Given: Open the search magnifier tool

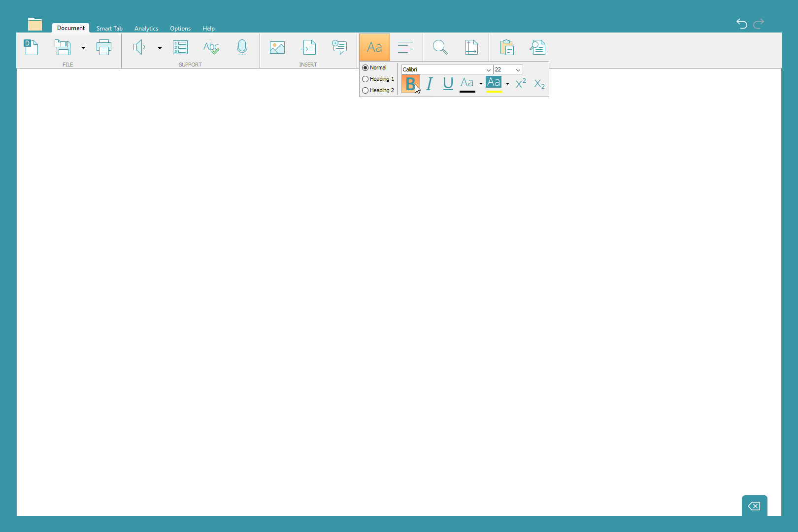Looking at the screenshot, I should pyautogui.click(x=440, y=47).
